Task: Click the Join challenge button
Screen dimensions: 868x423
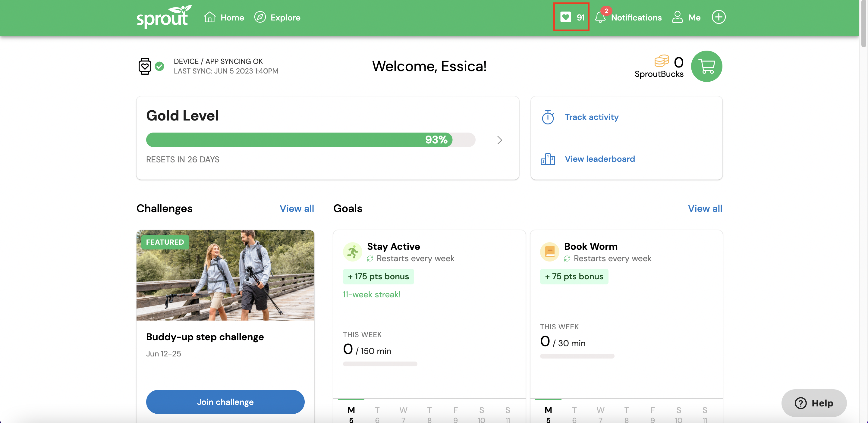Action: [x=225, y=401]
